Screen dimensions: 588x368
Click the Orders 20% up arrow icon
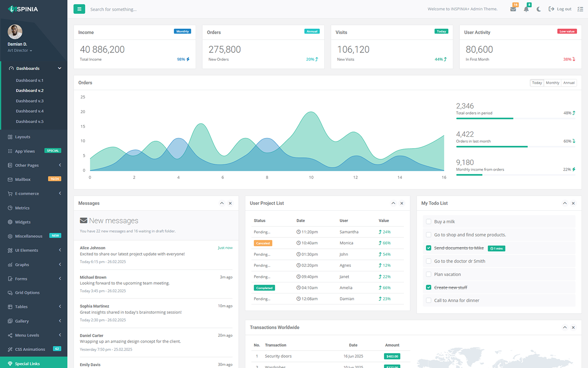tap(317, 59)
